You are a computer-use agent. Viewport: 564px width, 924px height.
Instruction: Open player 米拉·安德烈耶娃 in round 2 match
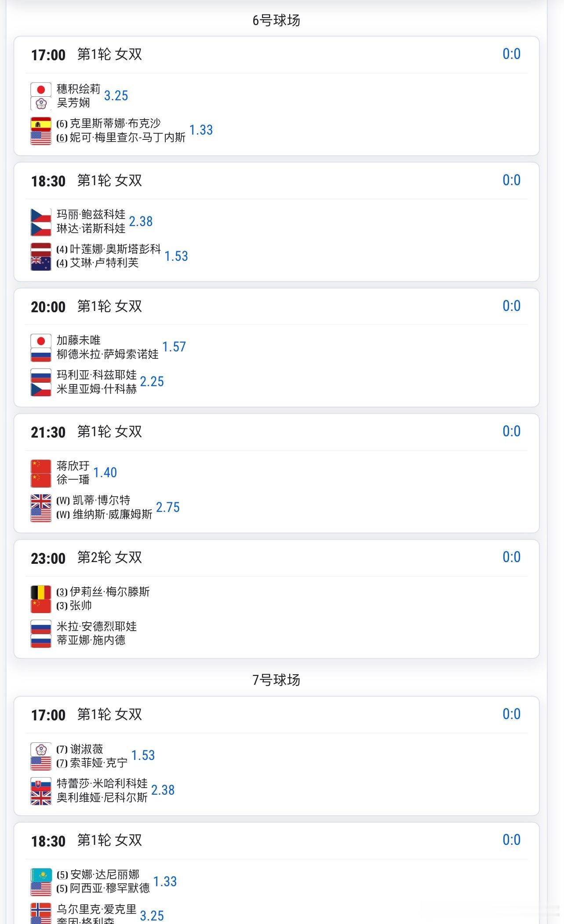pos(97,626)
